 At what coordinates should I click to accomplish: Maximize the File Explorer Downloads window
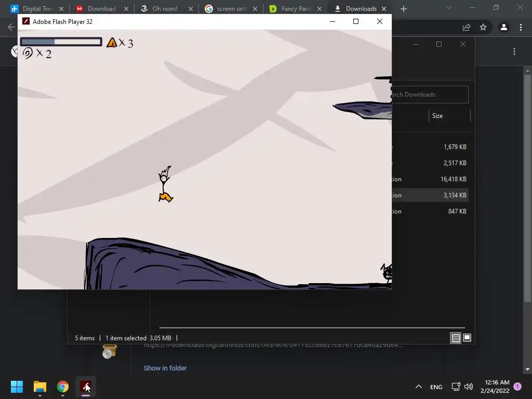439,45
